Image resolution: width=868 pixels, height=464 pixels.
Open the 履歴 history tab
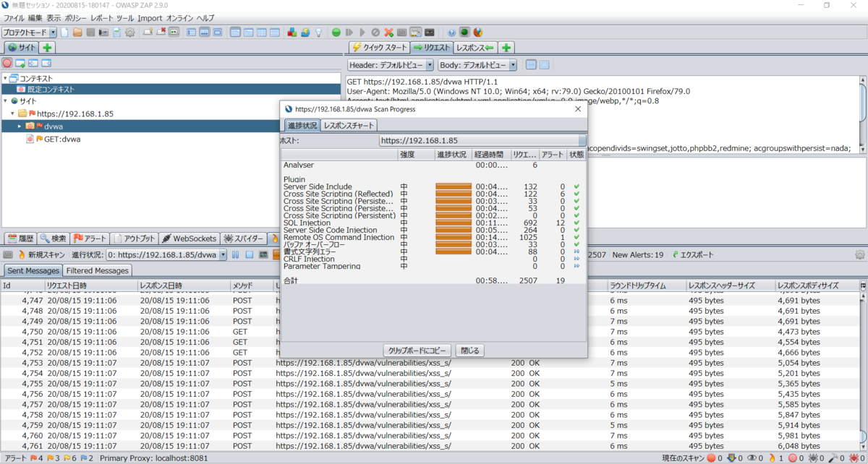tap(20, 238)
